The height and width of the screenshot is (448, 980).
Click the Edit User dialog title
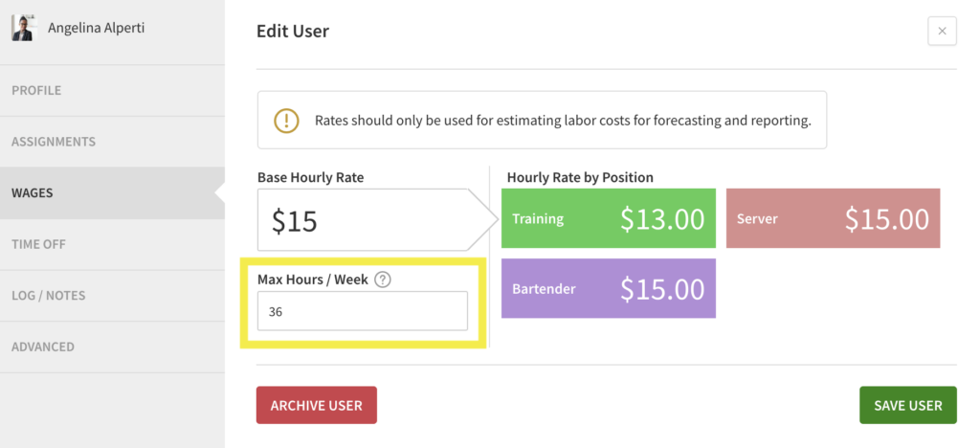(293, 32)
